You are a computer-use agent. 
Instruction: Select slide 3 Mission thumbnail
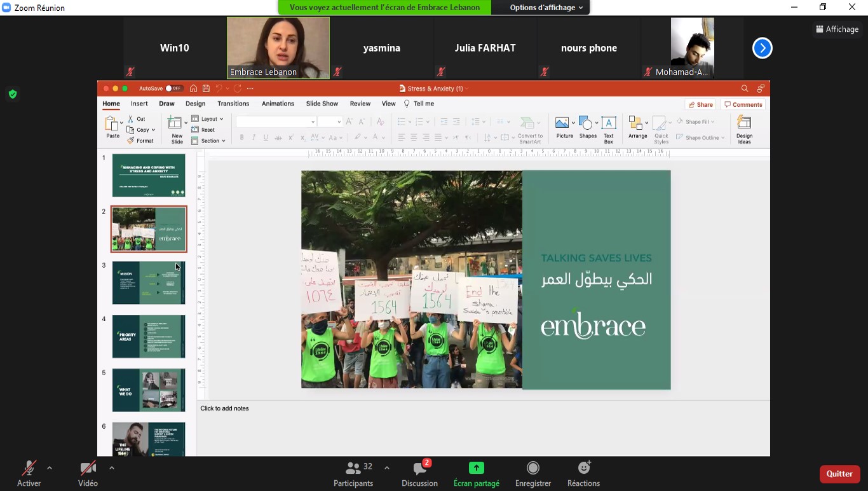point(149,282)
